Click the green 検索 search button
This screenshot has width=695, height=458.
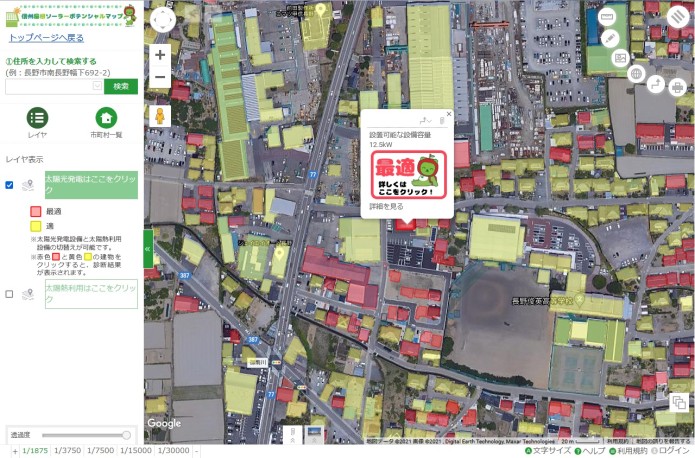pos(121,86)
